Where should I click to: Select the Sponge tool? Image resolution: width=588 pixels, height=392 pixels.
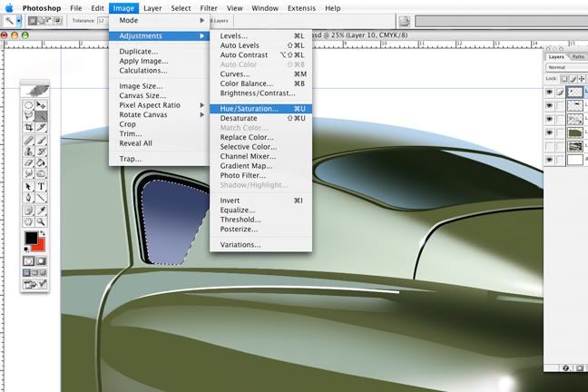41,173
